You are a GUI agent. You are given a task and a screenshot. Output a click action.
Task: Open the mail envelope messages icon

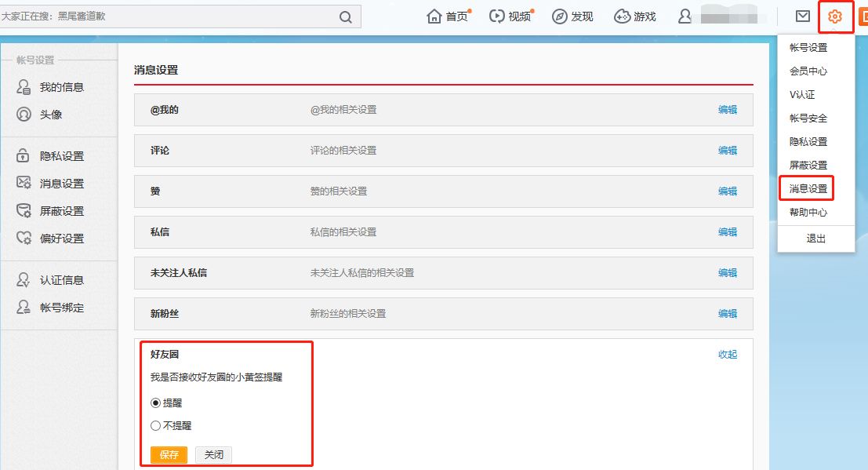click(802, 16)
